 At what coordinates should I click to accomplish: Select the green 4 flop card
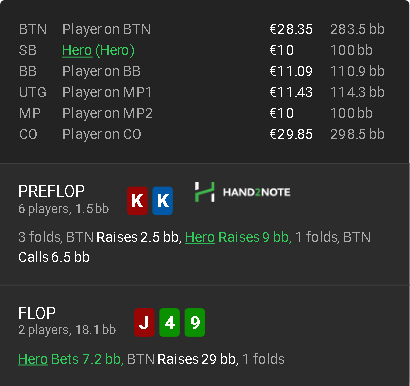[169, 322]
